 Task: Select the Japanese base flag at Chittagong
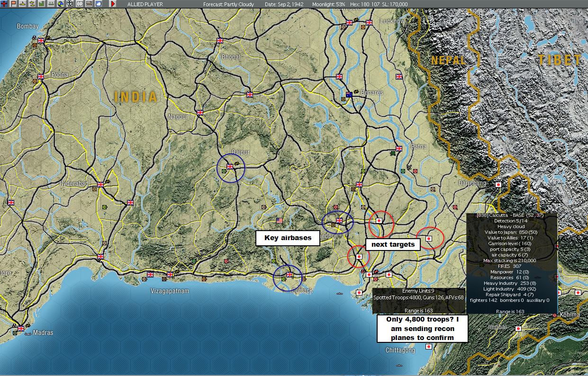(429, 347)
